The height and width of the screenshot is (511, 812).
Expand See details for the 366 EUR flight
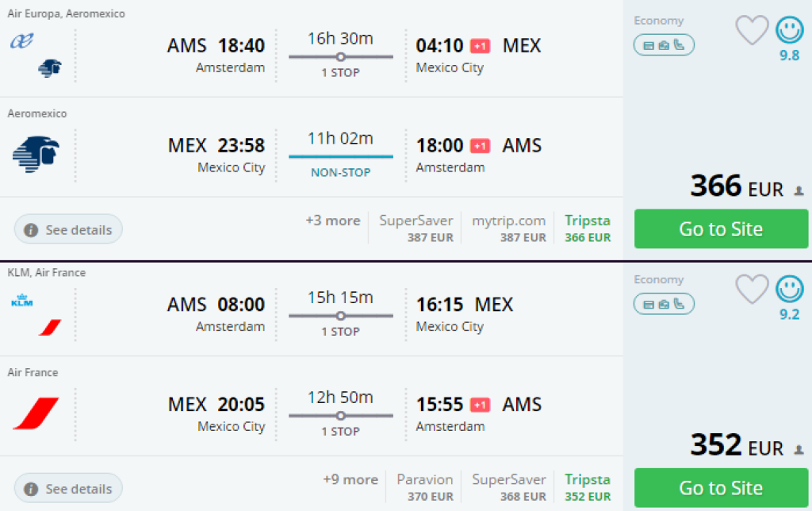pyautogui.click(x=69, y=229)
